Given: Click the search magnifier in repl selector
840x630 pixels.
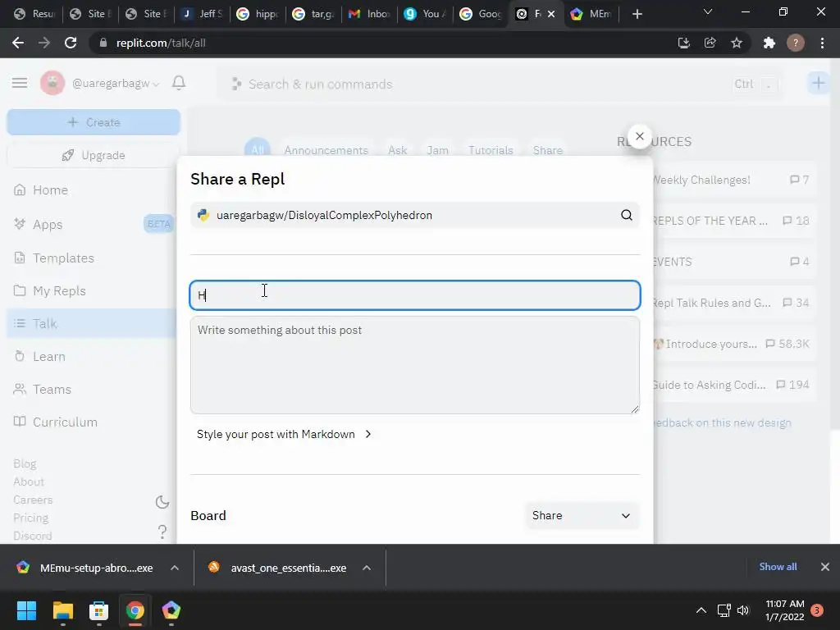Looking at the screenshot, I should 626,216.
